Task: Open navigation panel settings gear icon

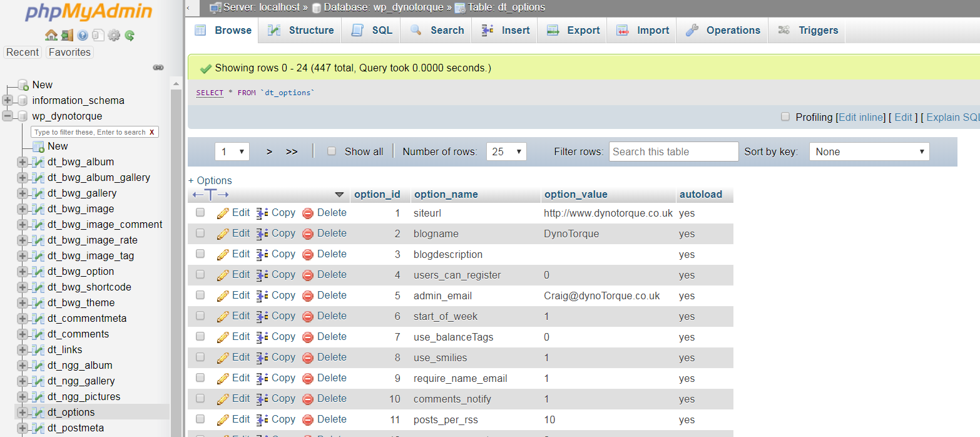Action: pos(113,35)
